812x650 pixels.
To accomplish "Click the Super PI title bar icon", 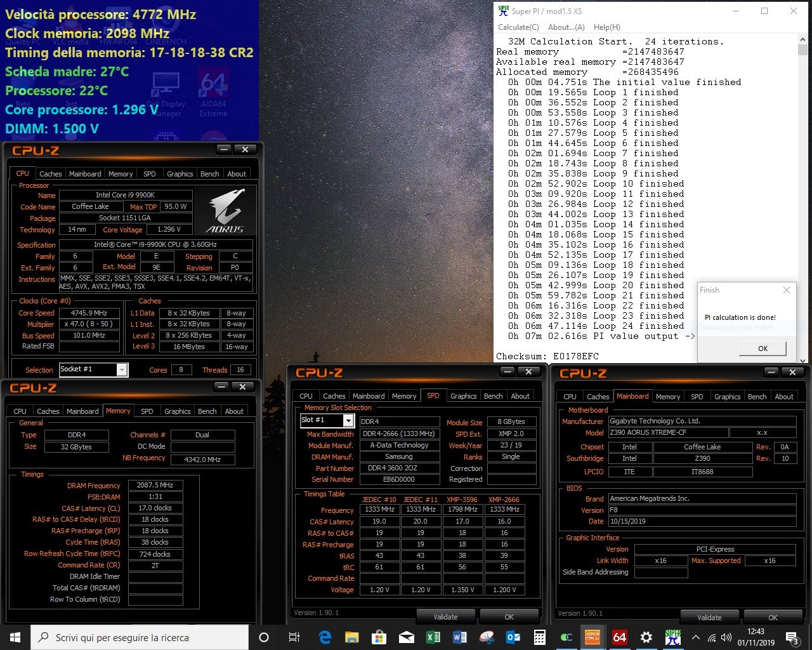I will point(504,11).
